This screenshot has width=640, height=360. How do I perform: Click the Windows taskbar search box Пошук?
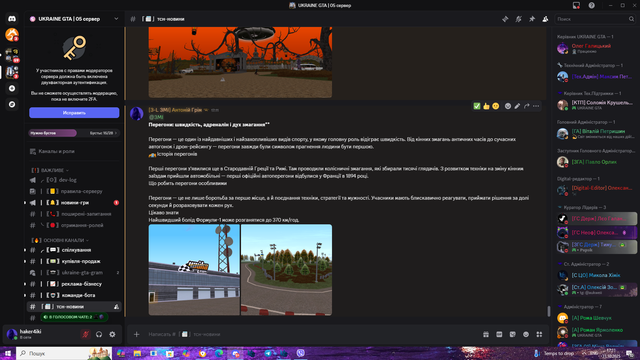(64, 353)
